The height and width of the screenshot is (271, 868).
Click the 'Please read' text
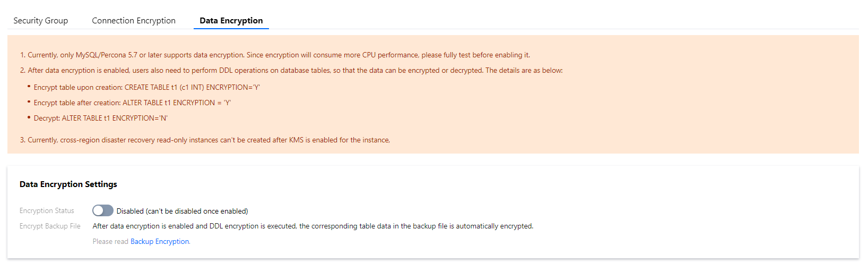point(110,242)
